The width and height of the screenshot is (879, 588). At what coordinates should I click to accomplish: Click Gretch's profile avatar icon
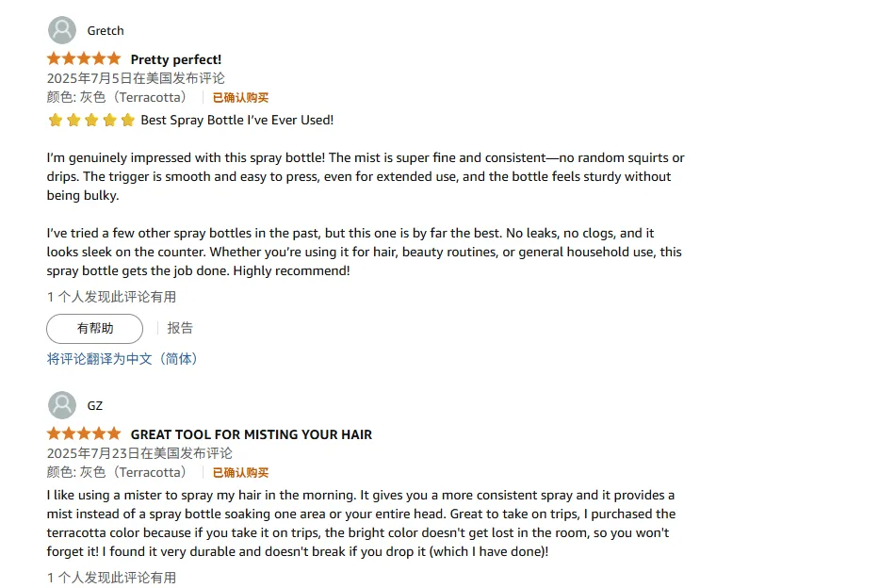(x=62, y=29)
